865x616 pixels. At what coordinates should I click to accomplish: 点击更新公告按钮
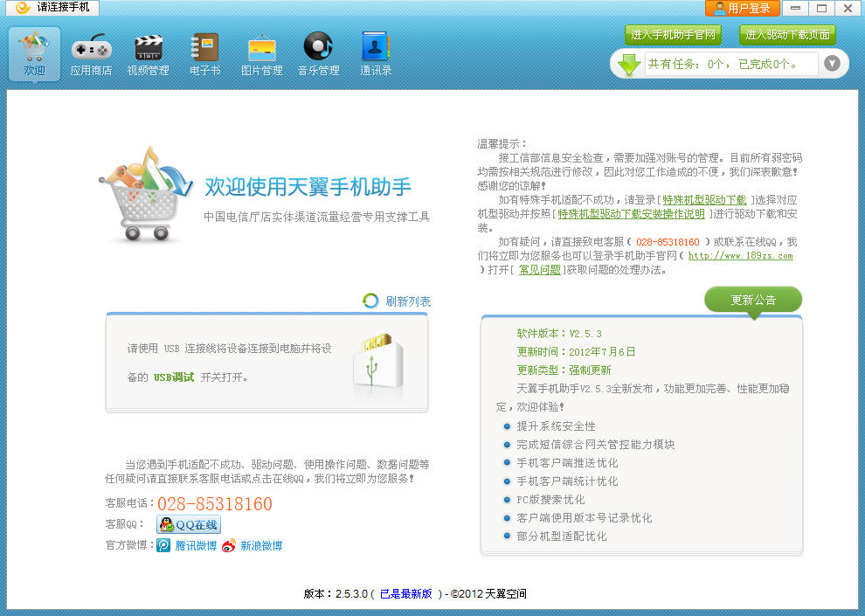(753, 299)
